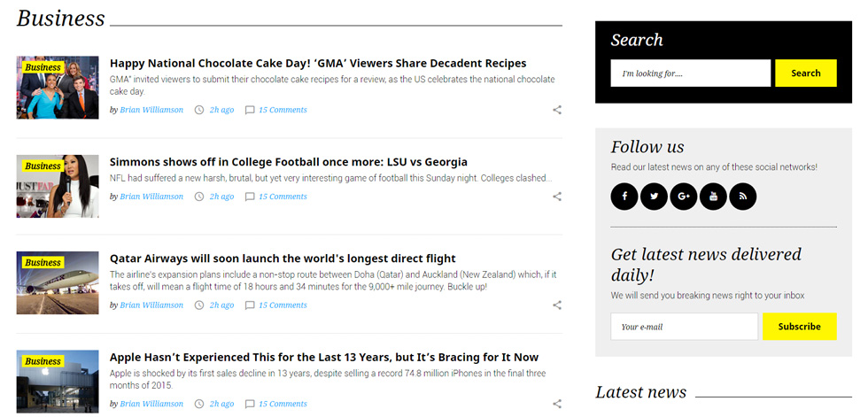The image size is (868, 417).
Task: Click "Get latest news delivered daily!" heading
Action: 707,265
